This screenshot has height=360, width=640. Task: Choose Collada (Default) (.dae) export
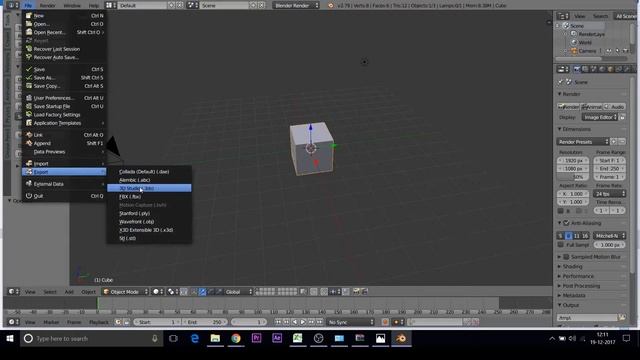(149, 171)
